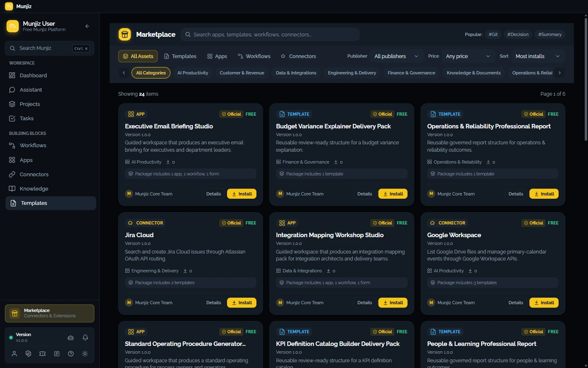The image size is (588, 368).
Task: Click the page vertical scrollbar
Action: [586, 80]
